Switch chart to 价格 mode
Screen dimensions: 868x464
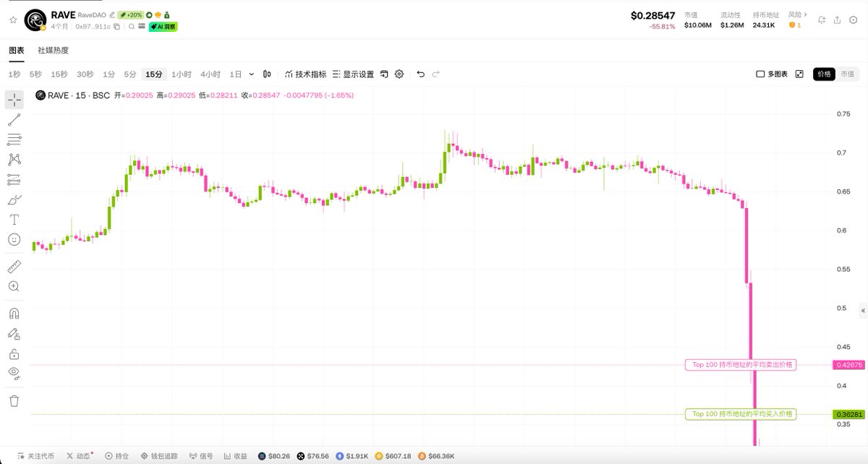click(x=824, y=74)
